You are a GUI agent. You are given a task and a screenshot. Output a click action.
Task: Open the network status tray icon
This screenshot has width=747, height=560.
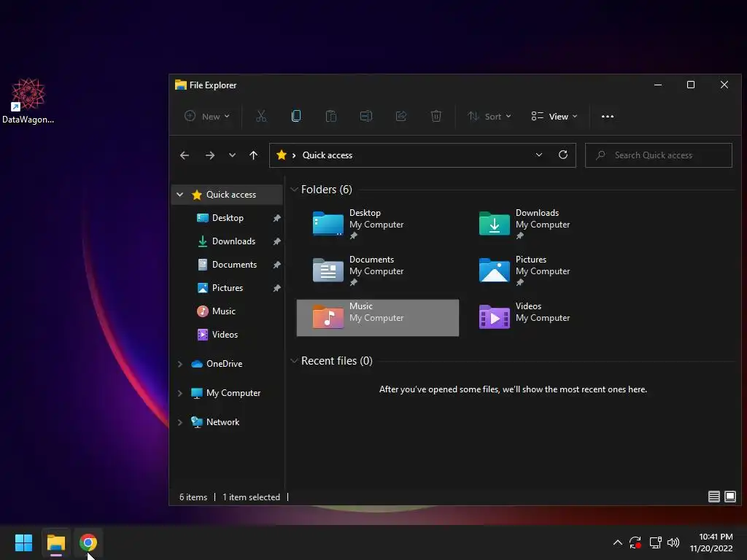click(x=656, y=542)
